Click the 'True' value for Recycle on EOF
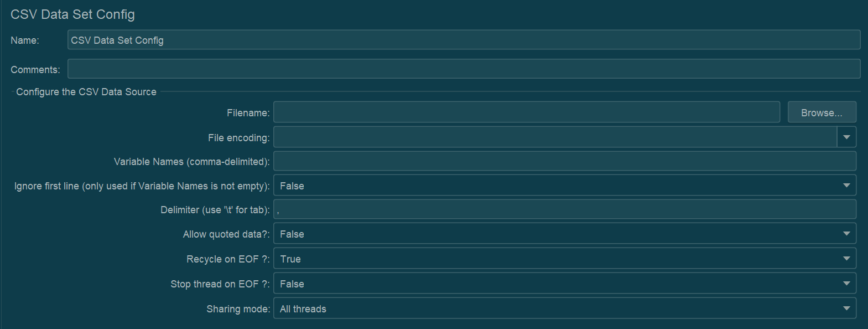This screenshot has height=329, width=868. click(290, 259)
